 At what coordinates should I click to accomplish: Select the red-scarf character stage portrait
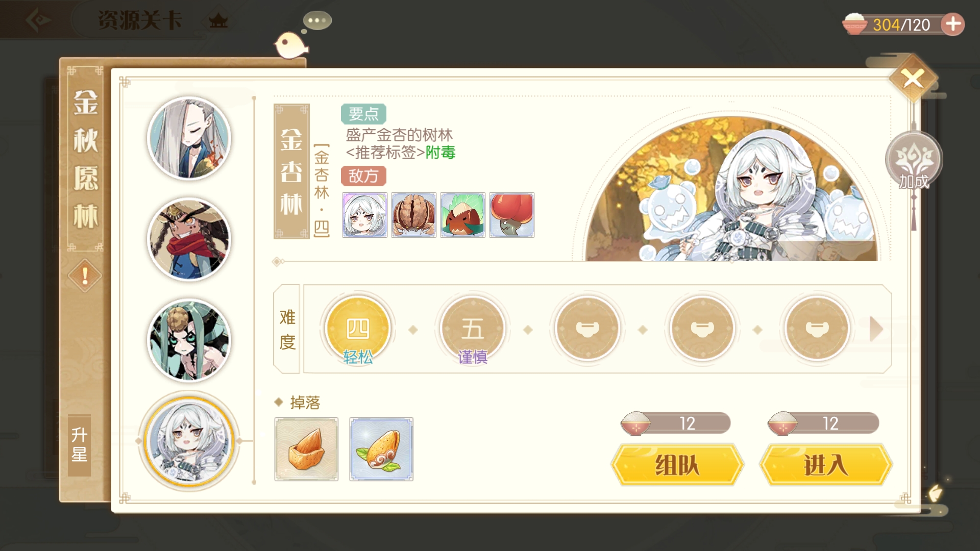tap(189, 239)
